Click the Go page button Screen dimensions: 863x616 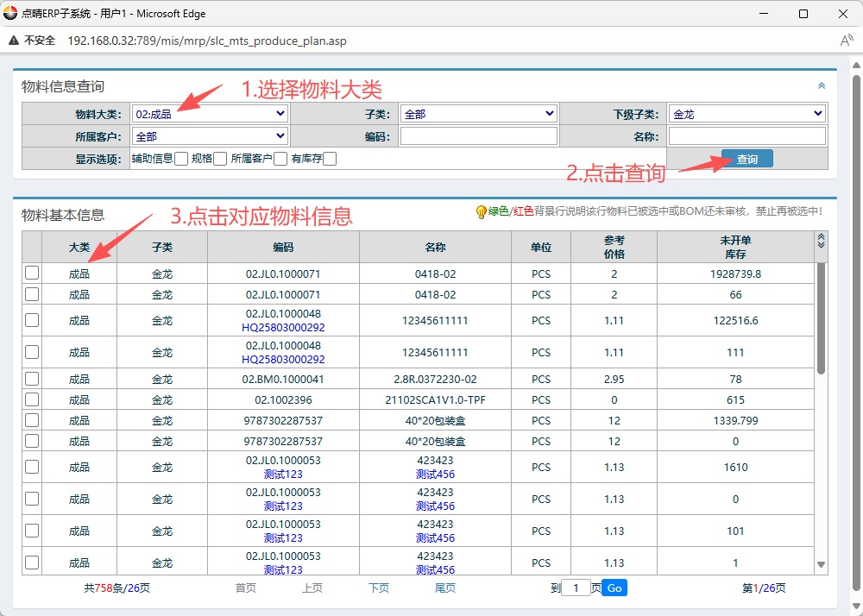pyautogui.click(x=614, y=588)
